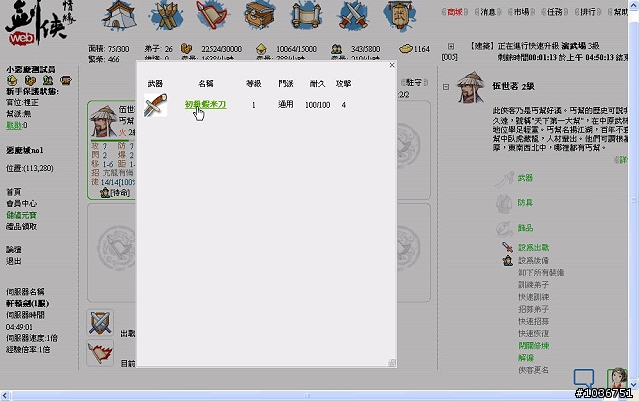Click the green 防具 link in hero panel
The image size is (639, 401).
pyautogui.click(x=525, y=203)
